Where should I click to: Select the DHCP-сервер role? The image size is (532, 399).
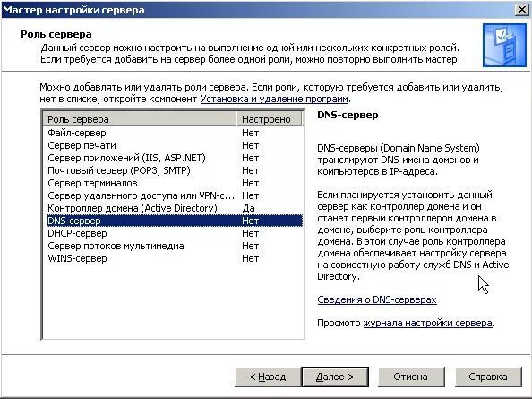[174, 234]
